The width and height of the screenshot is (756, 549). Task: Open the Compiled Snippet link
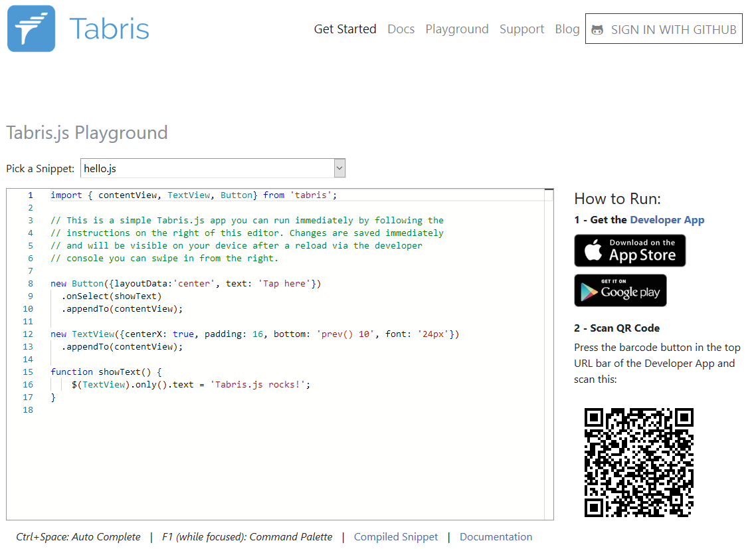[x=396, y=537]
